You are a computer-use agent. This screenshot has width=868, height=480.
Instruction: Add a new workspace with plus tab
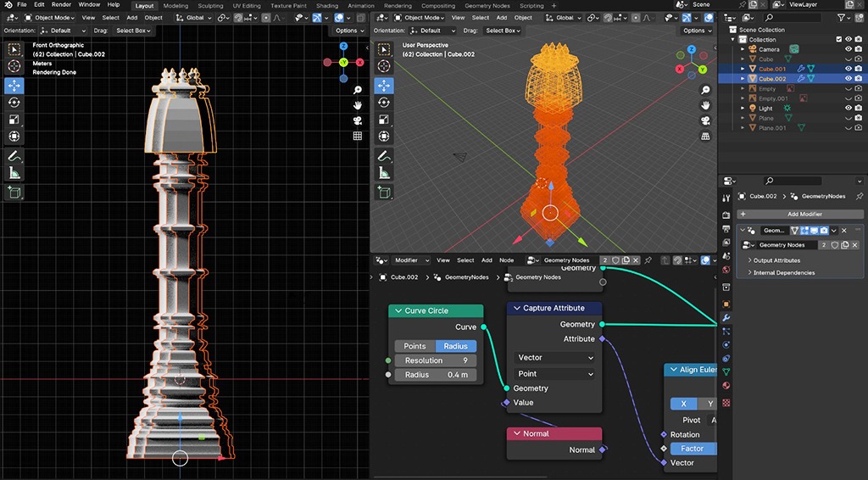(x=554, y=6)
